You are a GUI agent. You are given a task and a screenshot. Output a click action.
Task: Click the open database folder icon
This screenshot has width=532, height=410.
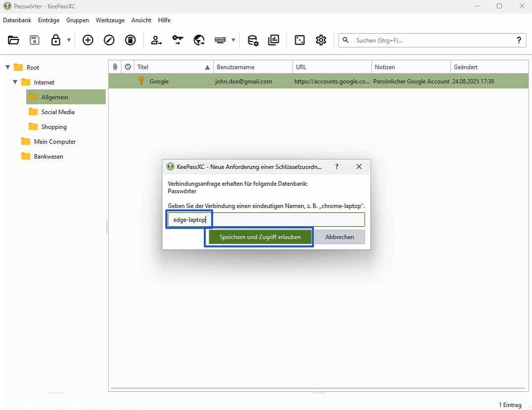(x=13, y=41)
